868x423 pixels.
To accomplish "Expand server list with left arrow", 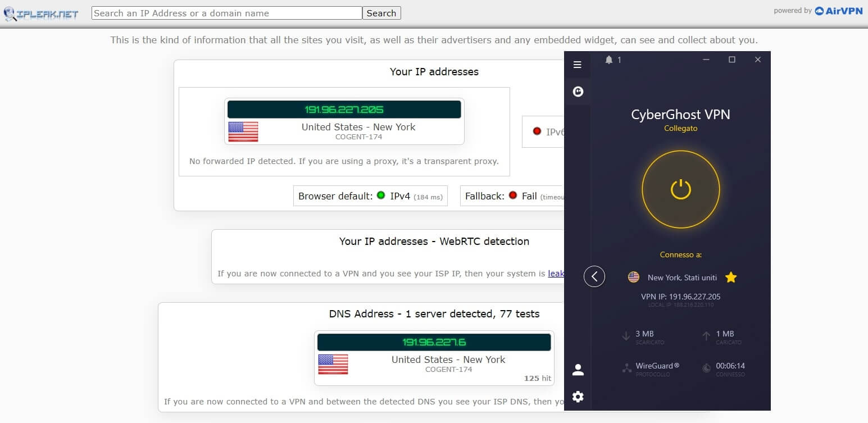I will (x=594, y=276).
